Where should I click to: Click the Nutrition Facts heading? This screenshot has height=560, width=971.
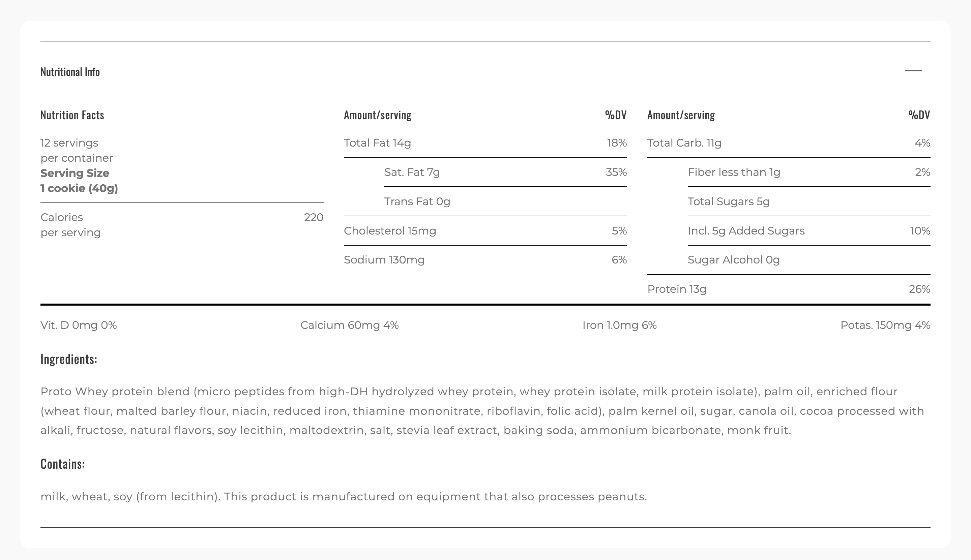coord(72,115)
